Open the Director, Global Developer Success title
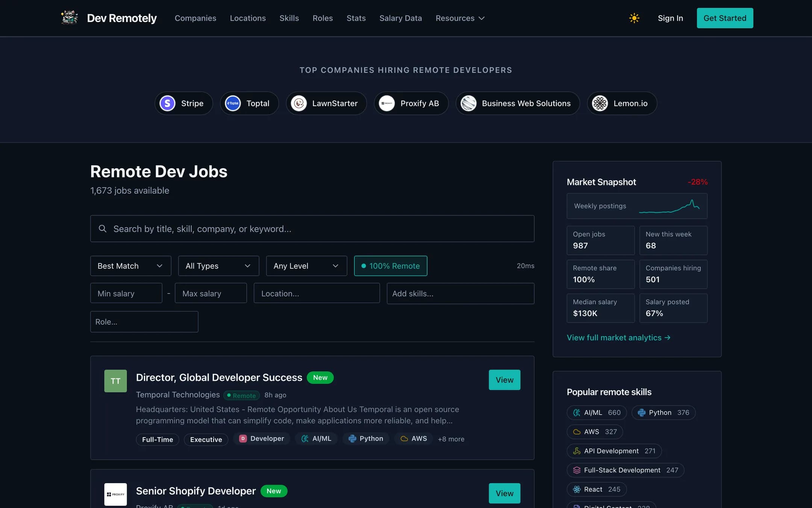This screenshot has width=812, height=508. click(219, 377)
